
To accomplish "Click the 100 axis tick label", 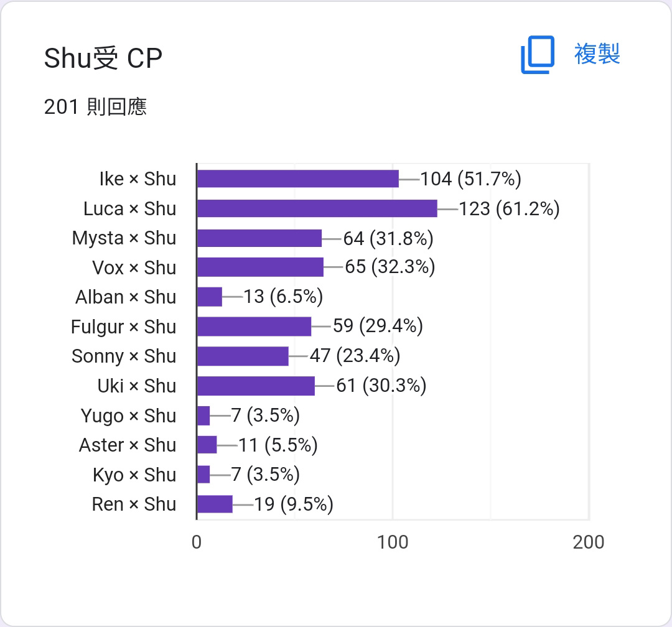I will tap(393, 542).
